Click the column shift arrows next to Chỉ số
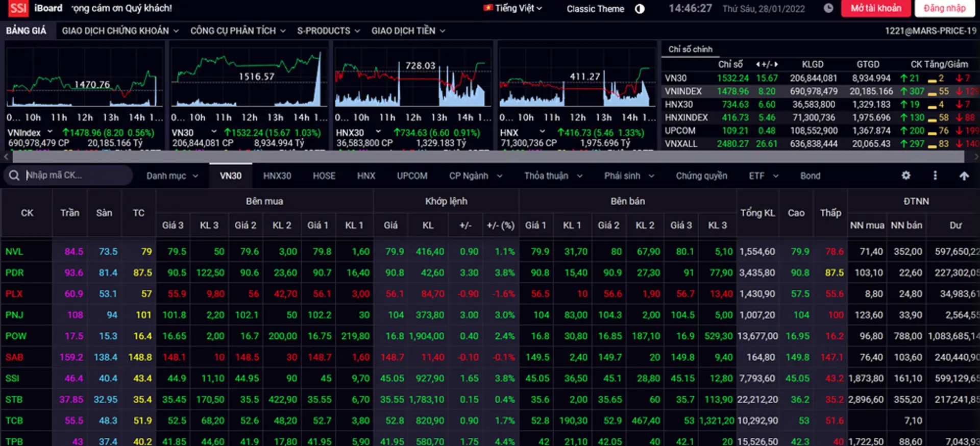The image size is (980, 446). pyautogui.click(x=767, y=64)
